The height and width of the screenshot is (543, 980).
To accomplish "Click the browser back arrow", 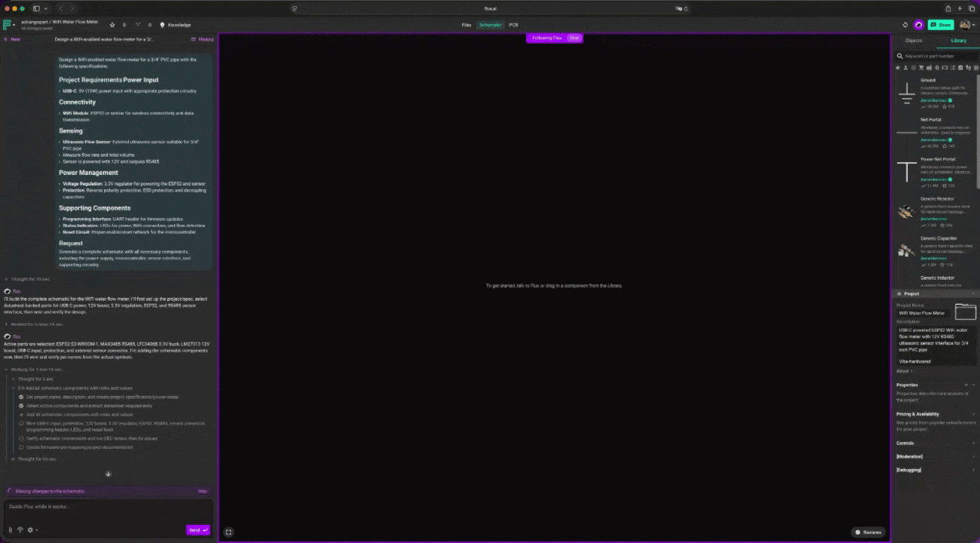I will (x=62, y=8).
